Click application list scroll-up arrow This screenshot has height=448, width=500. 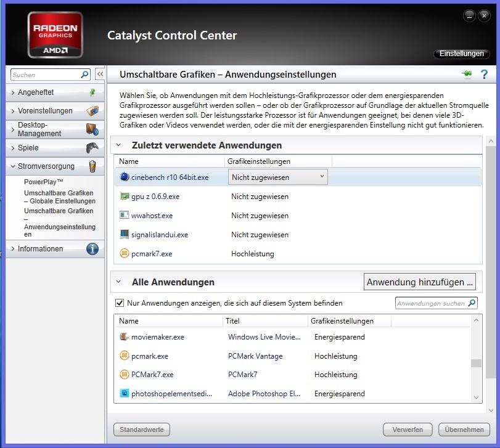[x=476, y=320]
